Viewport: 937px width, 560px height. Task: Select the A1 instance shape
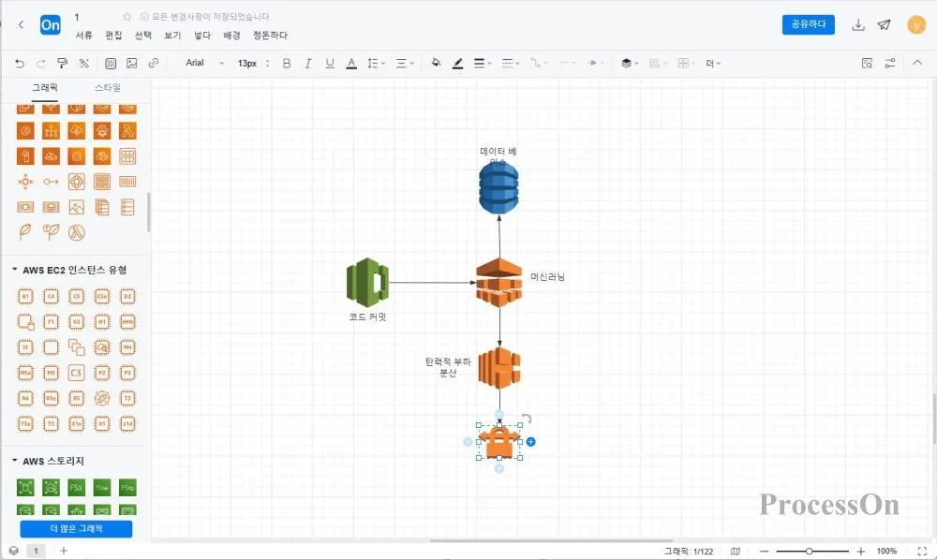click(25, 296)
